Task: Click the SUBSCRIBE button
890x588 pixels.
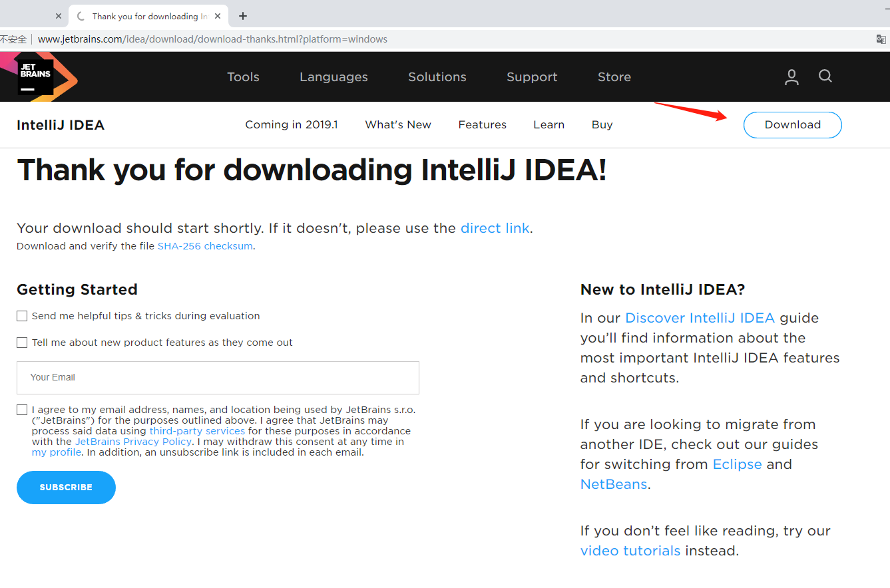Action: pyautogui.click(x=66, y=488)
